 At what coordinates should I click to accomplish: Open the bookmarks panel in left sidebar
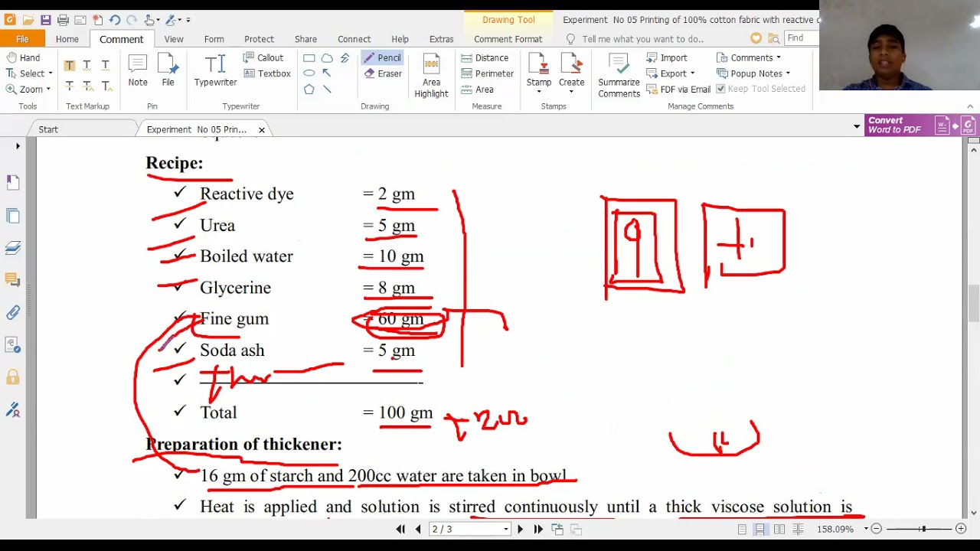[13, 182]
